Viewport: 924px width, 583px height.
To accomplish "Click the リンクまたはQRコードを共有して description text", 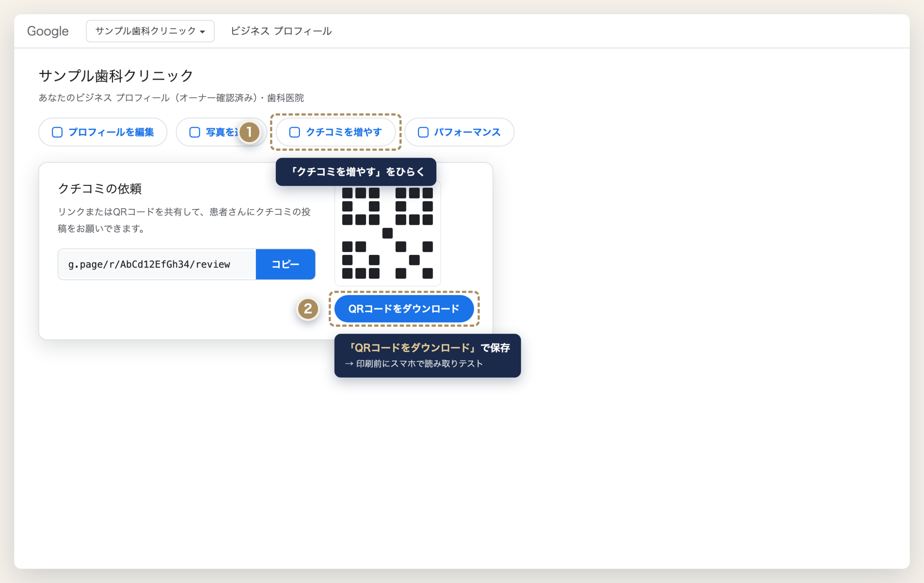I will click(184, 220).
